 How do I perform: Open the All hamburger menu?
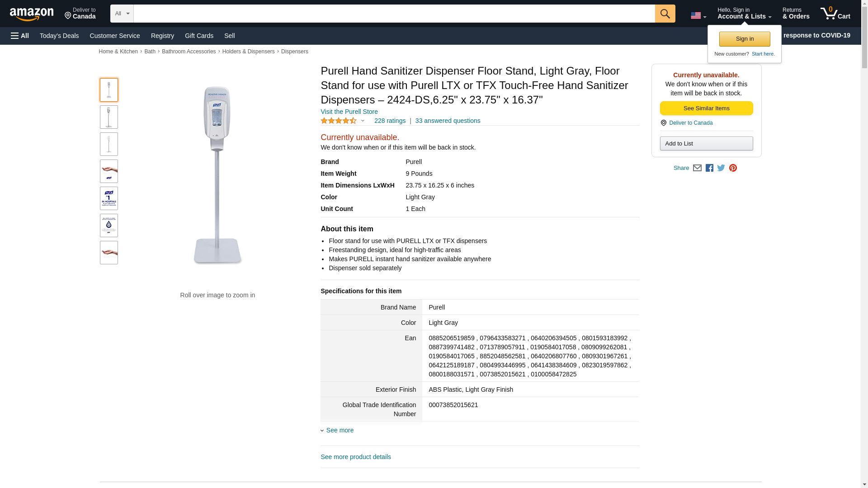(20, 36)
